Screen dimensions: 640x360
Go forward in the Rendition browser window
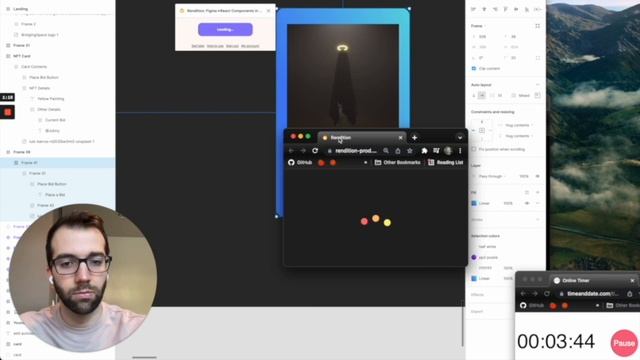pyautogui.click(x=303, y=151)
